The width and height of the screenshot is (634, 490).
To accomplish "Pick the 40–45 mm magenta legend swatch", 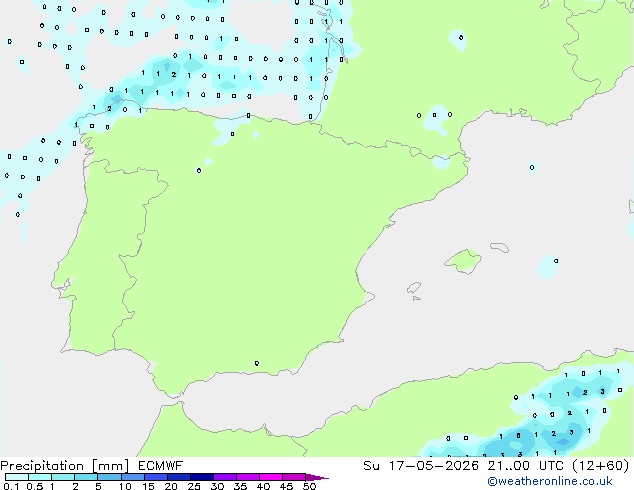I will click(x=271, y=477).
